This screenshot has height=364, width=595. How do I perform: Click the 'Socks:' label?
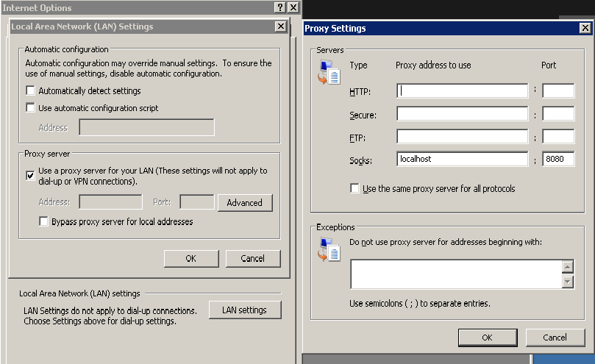[360, 160]
